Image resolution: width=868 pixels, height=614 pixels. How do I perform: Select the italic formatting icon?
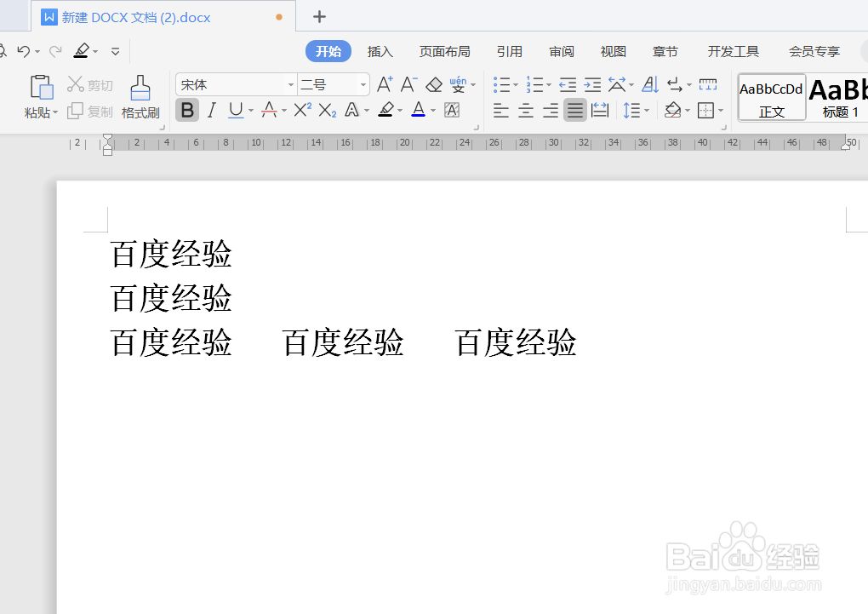tap(210, 110)
